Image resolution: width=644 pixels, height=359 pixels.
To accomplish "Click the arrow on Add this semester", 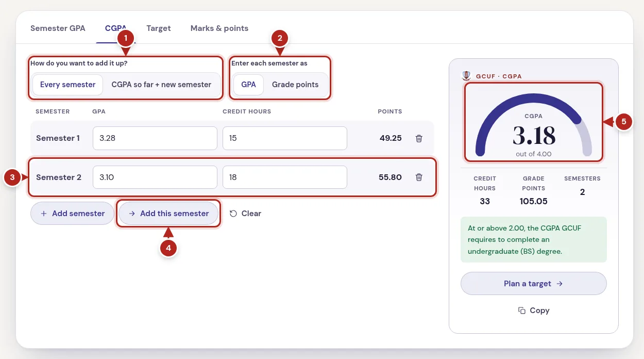I will 132,214.
